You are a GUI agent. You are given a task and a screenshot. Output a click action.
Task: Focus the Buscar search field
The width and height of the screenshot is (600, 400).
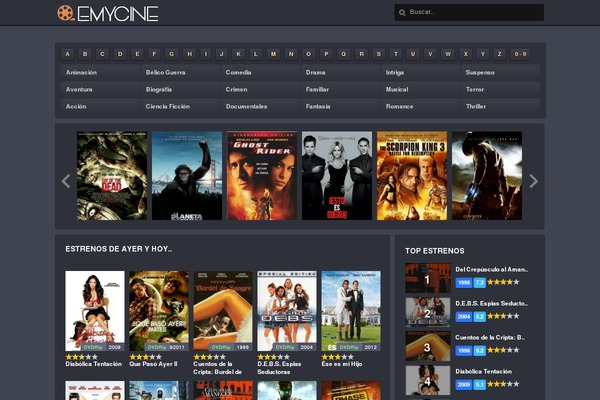[469, 12]
